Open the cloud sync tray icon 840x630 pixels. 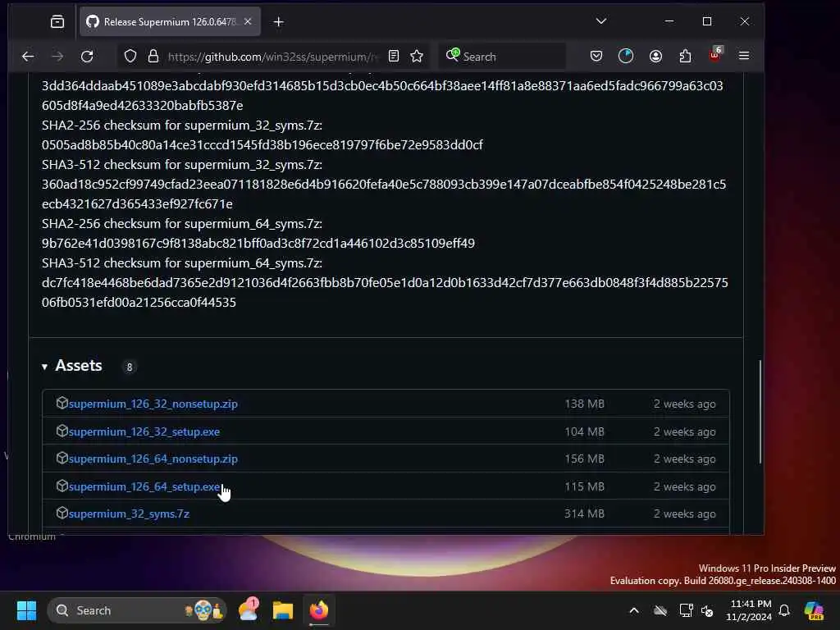click(660, 610)
